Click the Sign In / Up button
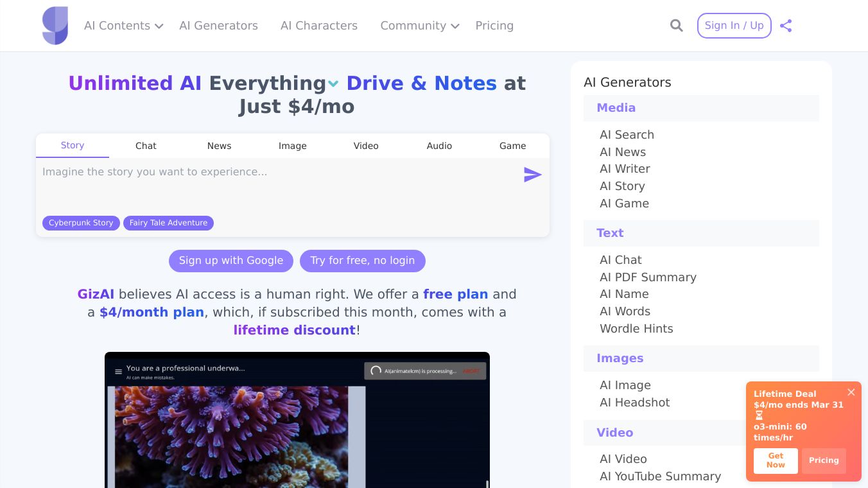Image resolution: width=868 pixels, height=488 pixels. (734, 26)
